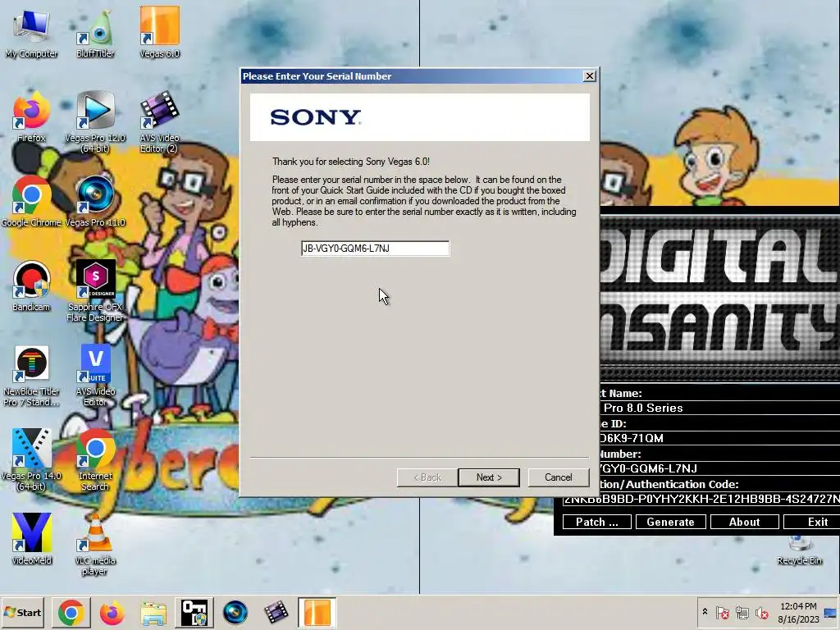Switch to Vegas 6.0 taskbar item
The height and width of the screenshot is (630, 840).
coord(317,612)
